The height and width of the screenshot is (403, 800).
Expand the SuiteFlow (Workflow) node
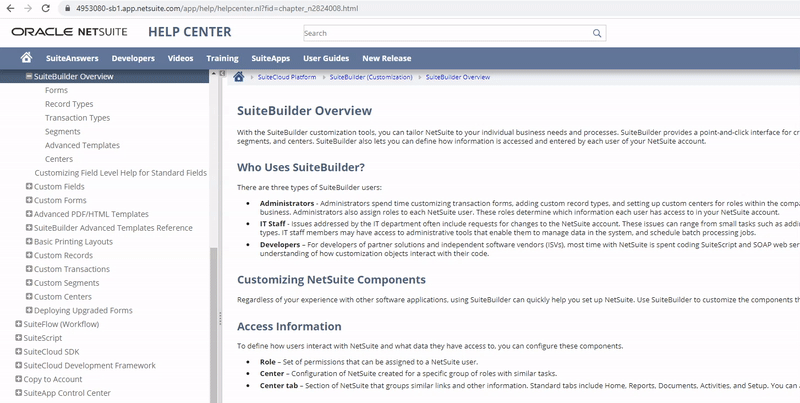click(x=19, y=324)
